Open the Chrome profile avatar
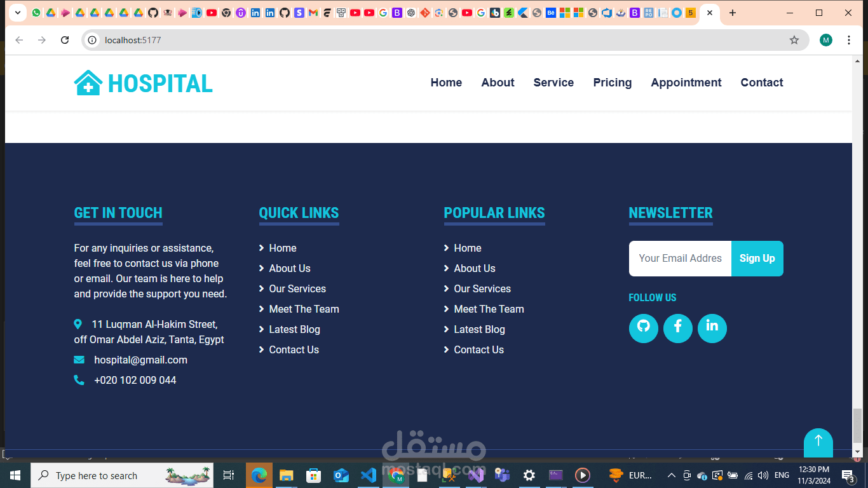The height and width of the screenshot is (488, 868). (826, 40)
